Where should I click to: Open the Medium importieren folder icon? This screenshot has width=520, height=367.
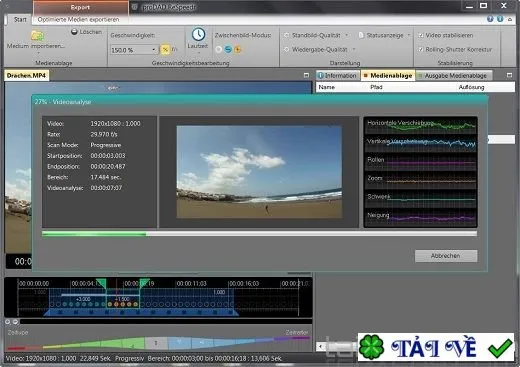click(37, 36)
